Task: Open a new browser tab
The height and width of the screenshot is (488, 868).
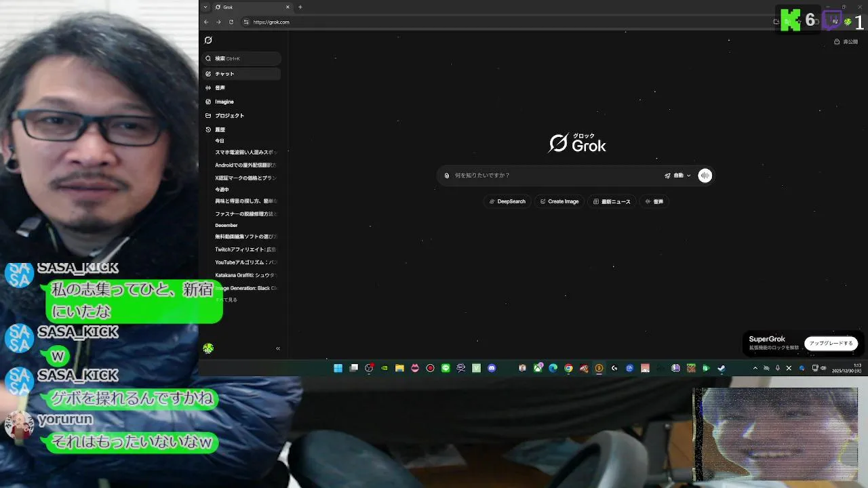Action: click(300, 7)
